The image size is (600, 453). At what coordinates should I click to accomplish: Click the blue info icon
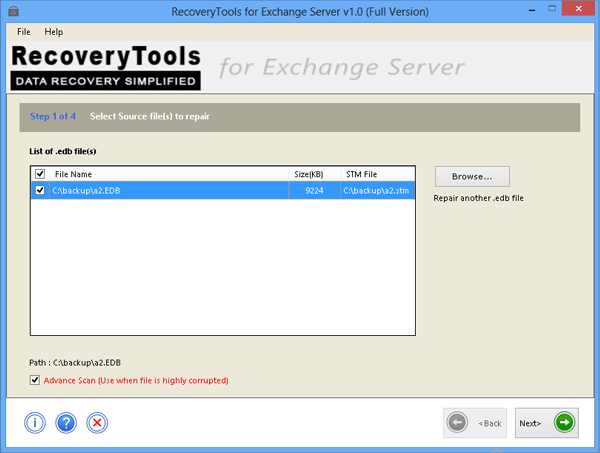(35, 423)
